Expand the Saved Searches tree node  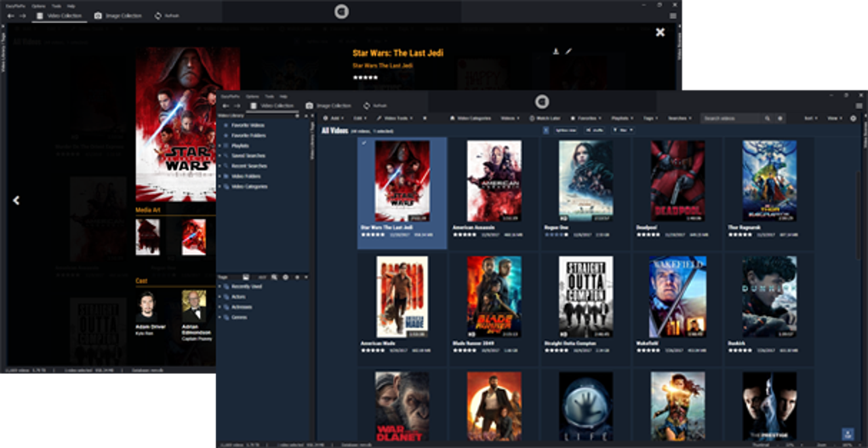[220, 156]
